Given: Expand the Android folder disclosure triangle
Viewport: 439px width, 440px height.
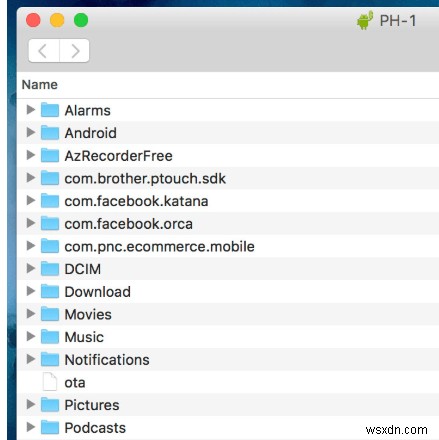Looking at the screenshot, I should point(31,132).
